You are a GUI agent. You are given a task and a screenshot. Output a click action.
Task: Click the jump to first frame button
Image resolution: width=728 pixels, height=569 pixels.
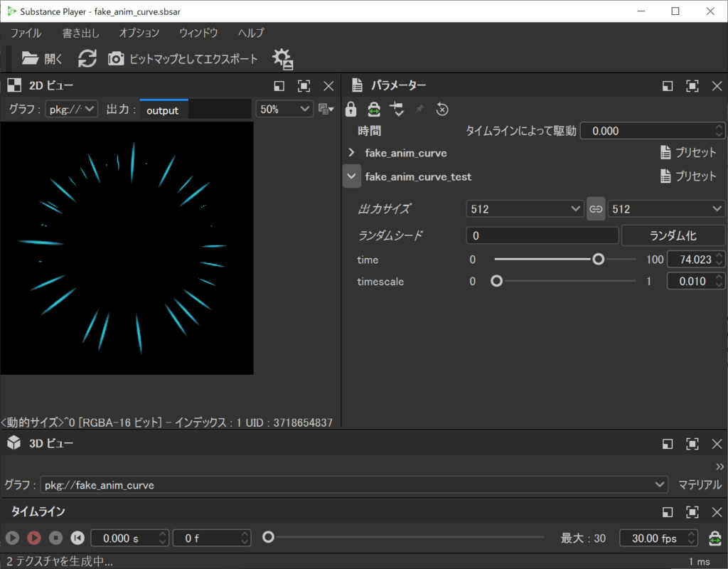(x=78, y=538)
